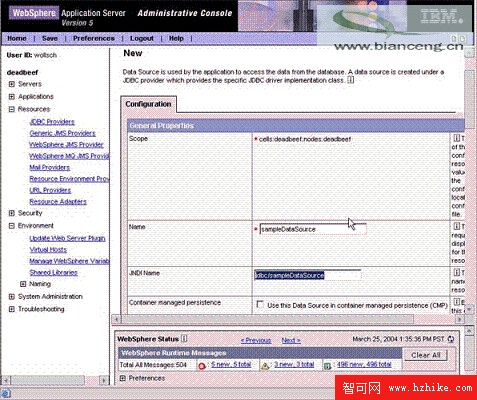Screen dimensions: 477x400
Task: Expand the status Preferences section
Action: (x=123, y=378)
